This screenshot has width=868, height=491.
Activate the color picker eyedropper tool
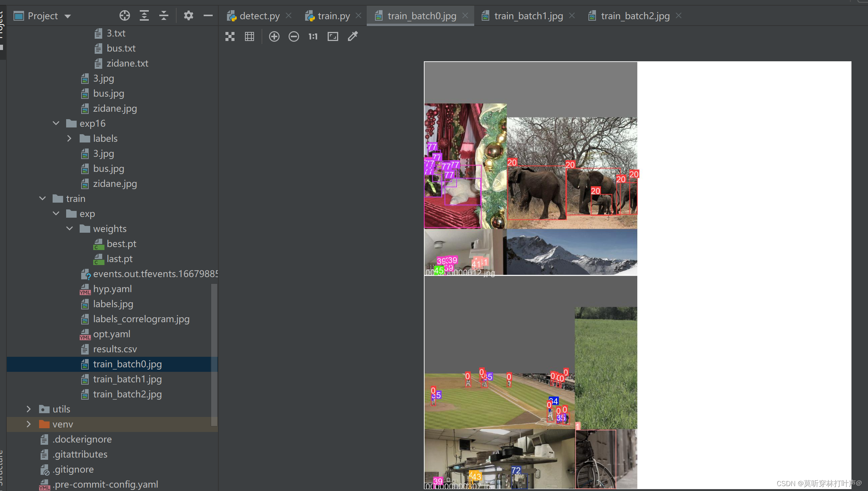[352, 36]
